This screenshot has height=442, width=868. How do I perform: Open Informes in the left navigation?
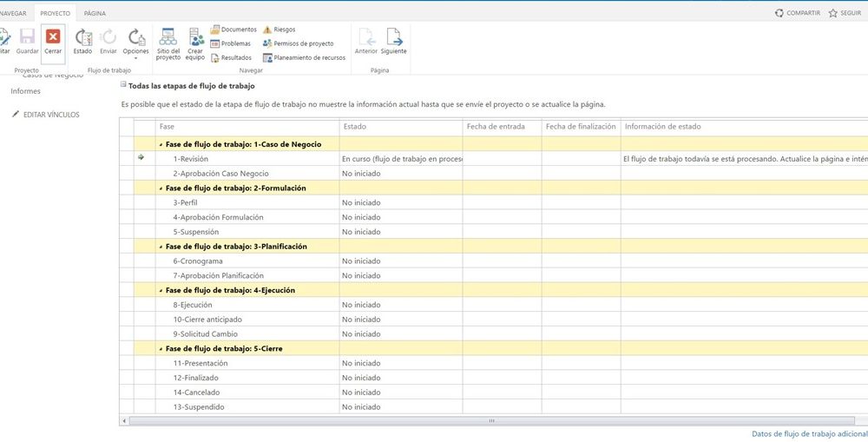pos(25,91)
